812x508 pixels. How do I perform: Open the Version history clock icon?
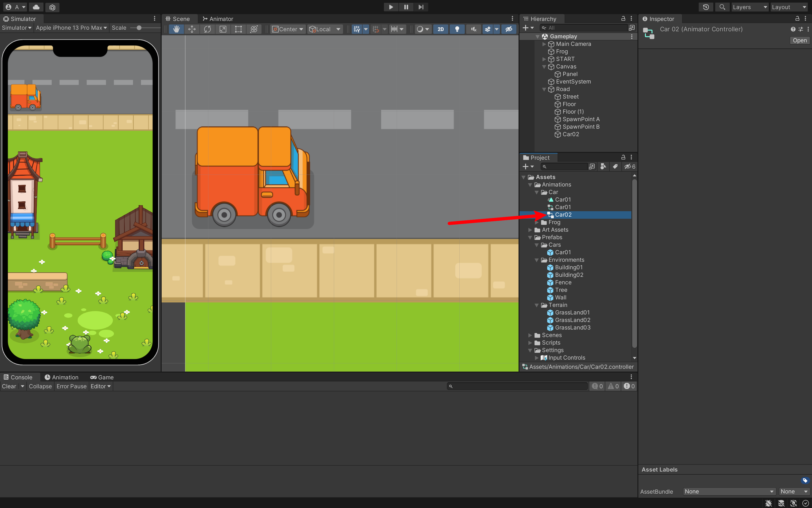pyautogui.click(x=706, y=7)
